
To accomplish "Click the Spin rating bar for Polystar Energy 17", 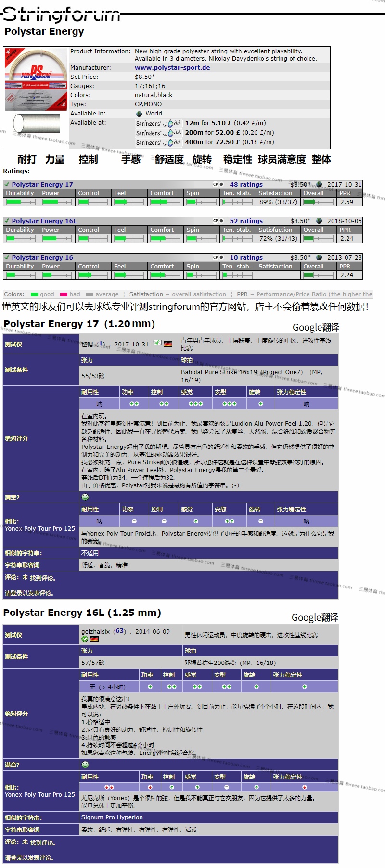I will (x=202, y=202).
